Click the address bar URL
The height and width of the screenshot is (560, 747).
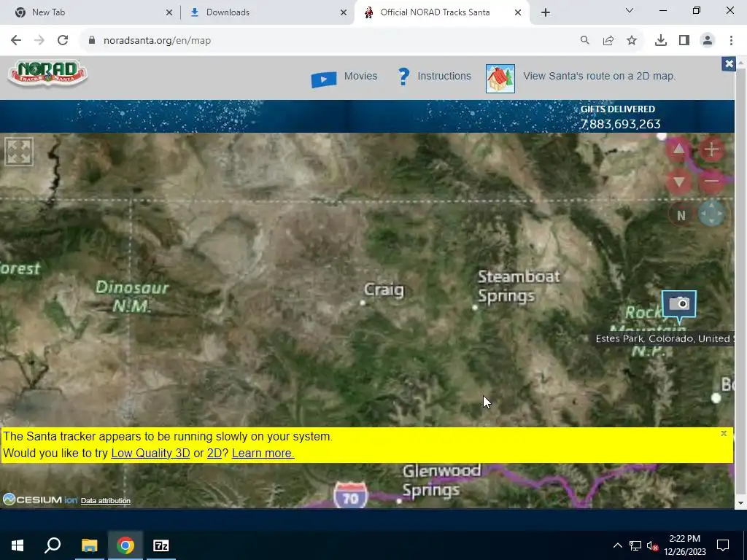click(158, 41)
